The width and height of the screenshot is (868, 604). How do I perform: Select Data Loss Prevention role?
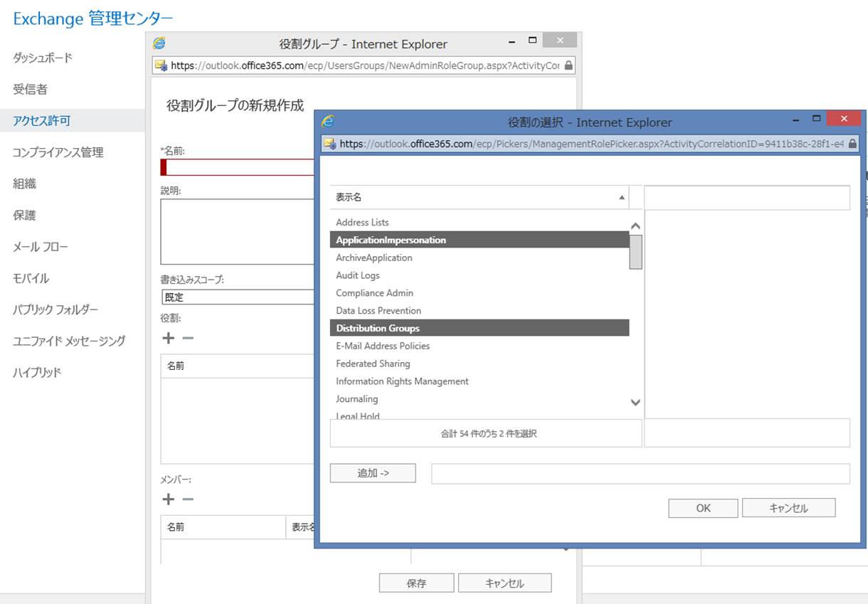coord(480,311)
